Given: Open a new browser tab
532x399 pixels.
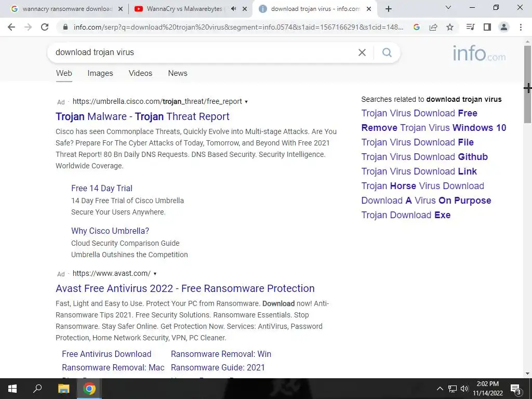Looking at the screenshot, I should [x=389, y=9].
